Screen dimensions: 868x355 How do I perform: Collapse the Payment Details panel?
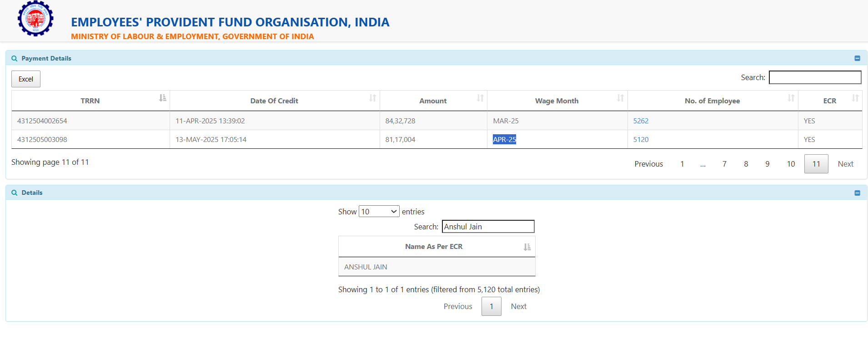857,58
